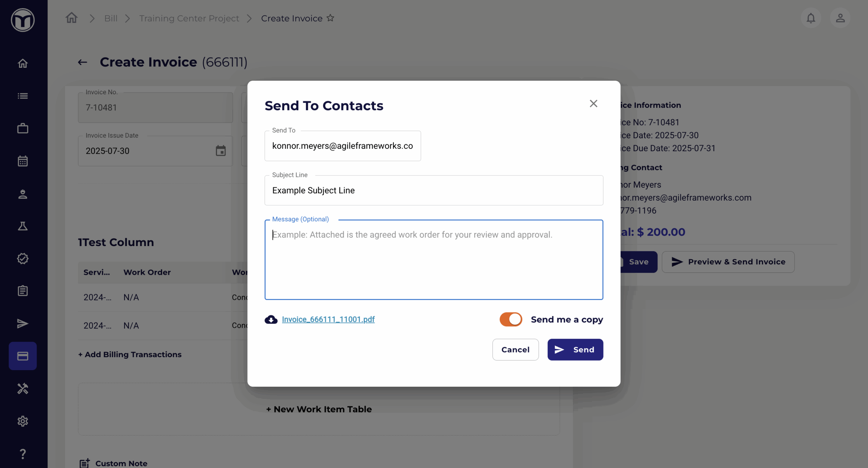Close the Send To Contacts dialog
868x468 pixels.
click(x=593, y=103)
